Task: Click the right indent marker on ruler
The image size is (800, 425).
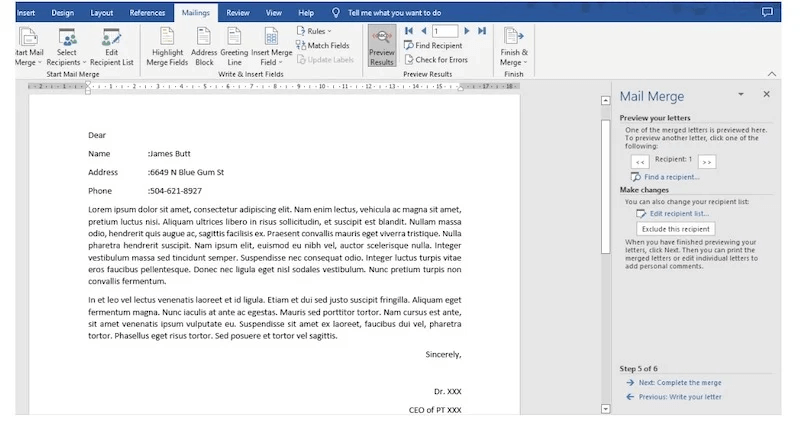Action: [460, 88]
